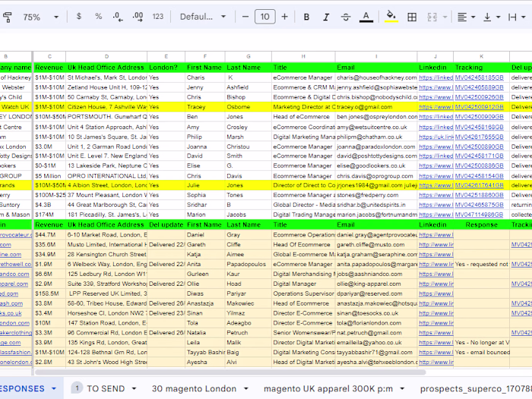Toggle strikethrough formatting
The height and width of the screenshot is (399, 532).
point(346,17)
